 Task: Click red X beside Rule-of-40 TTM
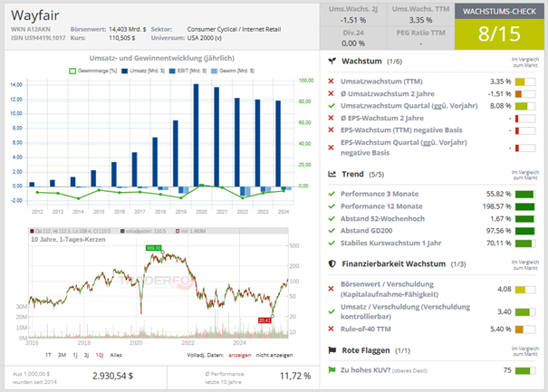[332, 329]
